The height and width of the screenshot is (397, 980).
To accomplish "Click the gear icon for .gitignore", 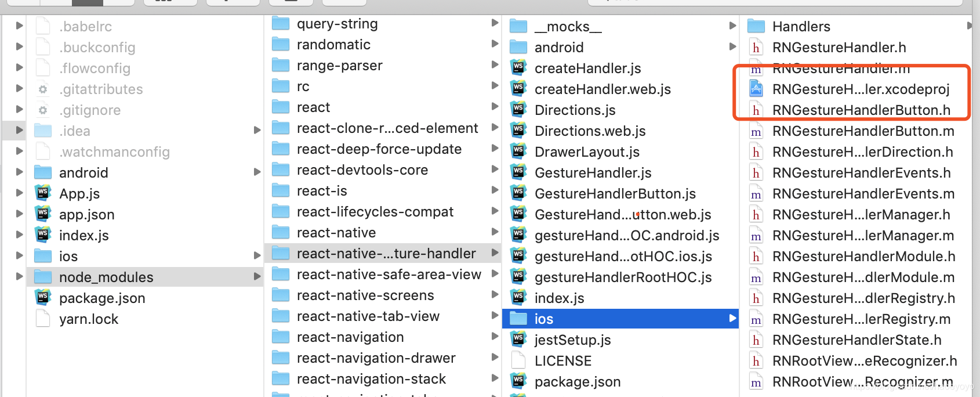I will pos(43,110).
